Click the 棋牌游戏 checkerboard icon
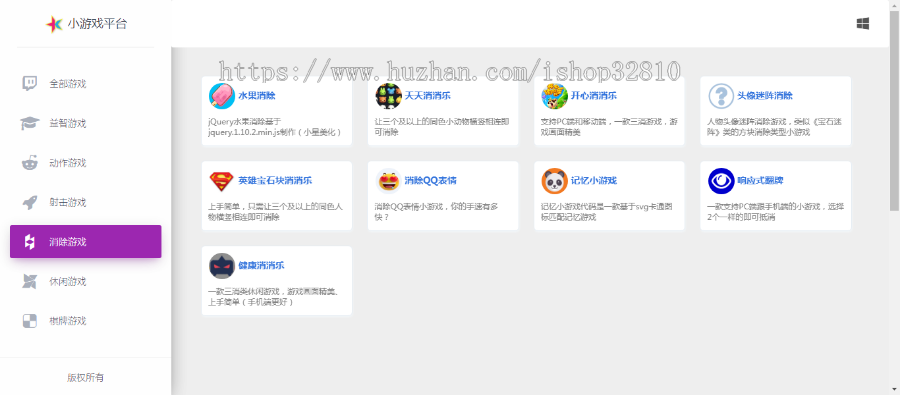The image size is (900, 395). [x=29, y=321]
